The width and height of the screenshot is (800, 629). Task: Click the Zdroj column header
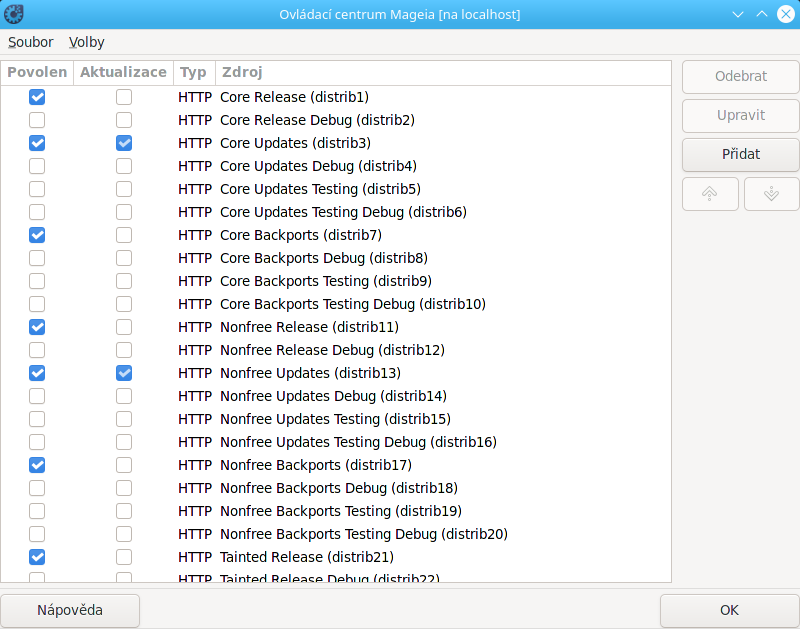(443, 72)
